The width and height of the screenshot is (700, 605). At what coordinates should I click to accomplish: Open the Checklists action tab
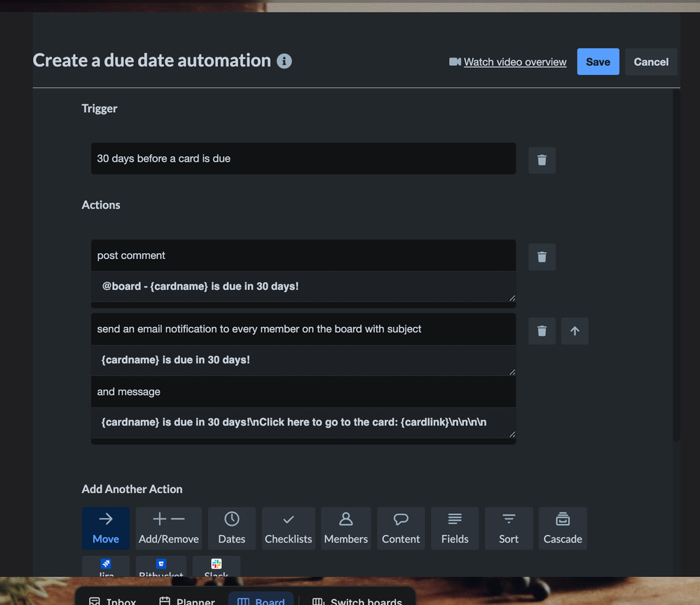pyautogui.click(x=289, y=528)
